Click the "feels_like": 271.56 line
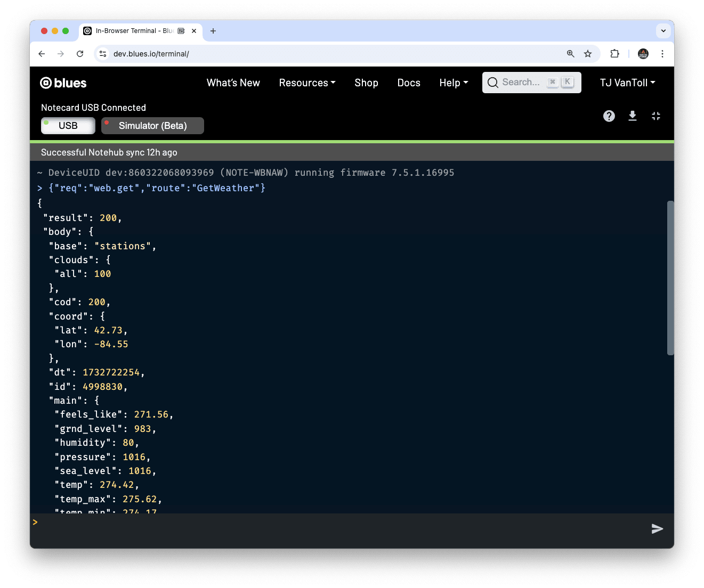 [x=114, y=414]
